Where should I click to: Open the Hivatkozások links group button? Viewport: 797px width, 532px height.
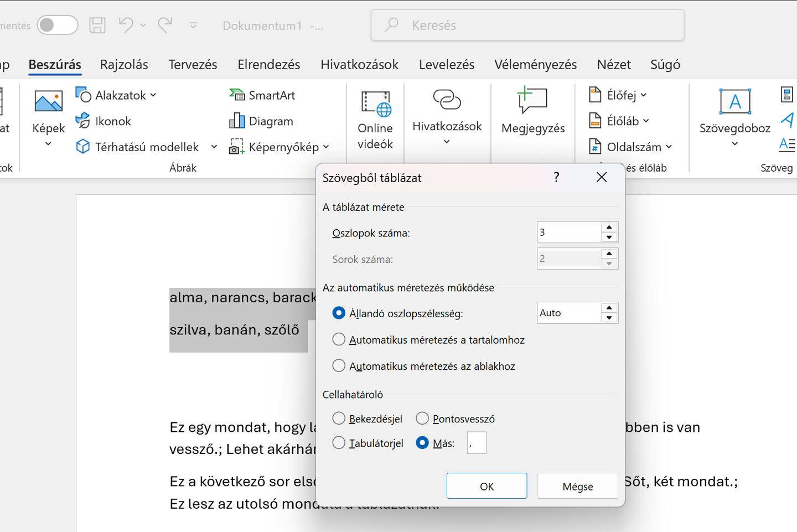(447, 117)
